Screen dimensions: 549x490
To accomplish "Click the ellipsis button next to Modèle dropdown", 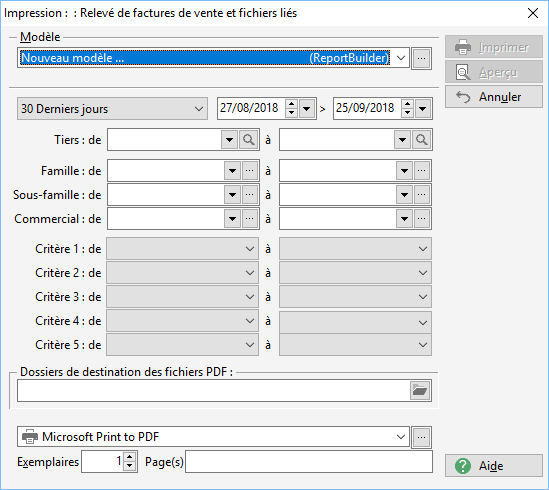I will [422, 58].
